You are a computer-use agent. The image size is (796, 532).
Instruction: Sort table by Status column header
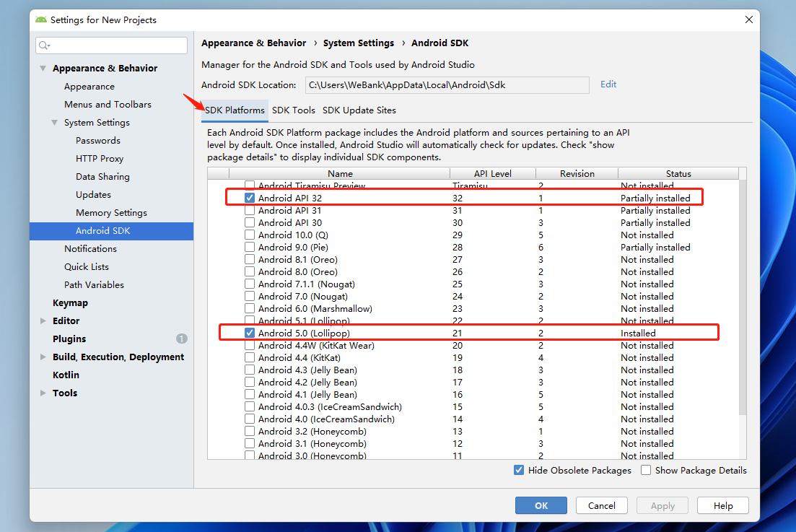click(x=678, y=174)
